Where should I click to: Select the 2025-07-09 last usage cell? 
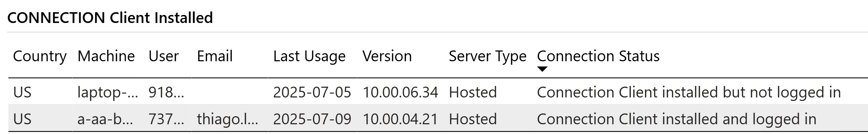tap(312, 119)
